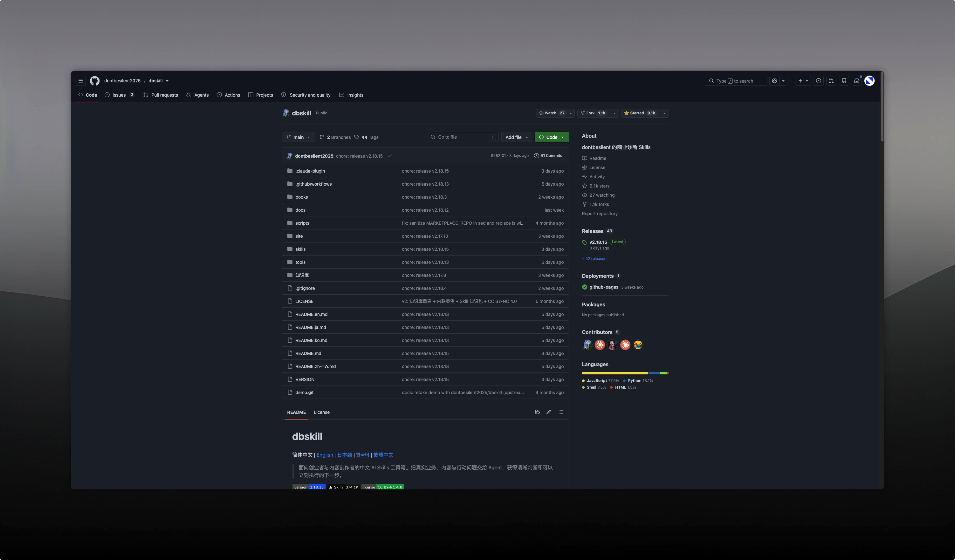
Task: Click the Type / to search box
Action: click(736, 81)
